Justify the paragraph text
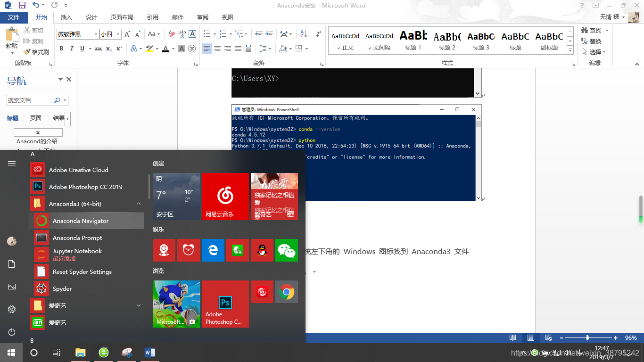The width and height of the screenshot is (644, 362). [x=238, y=49]
